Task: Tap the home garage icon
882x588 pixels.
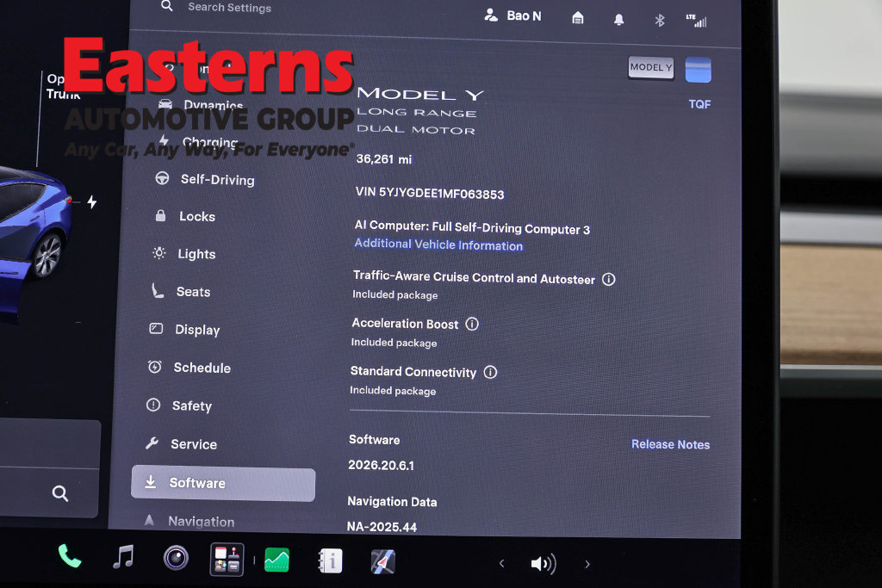Action: [x=578, y=18]
